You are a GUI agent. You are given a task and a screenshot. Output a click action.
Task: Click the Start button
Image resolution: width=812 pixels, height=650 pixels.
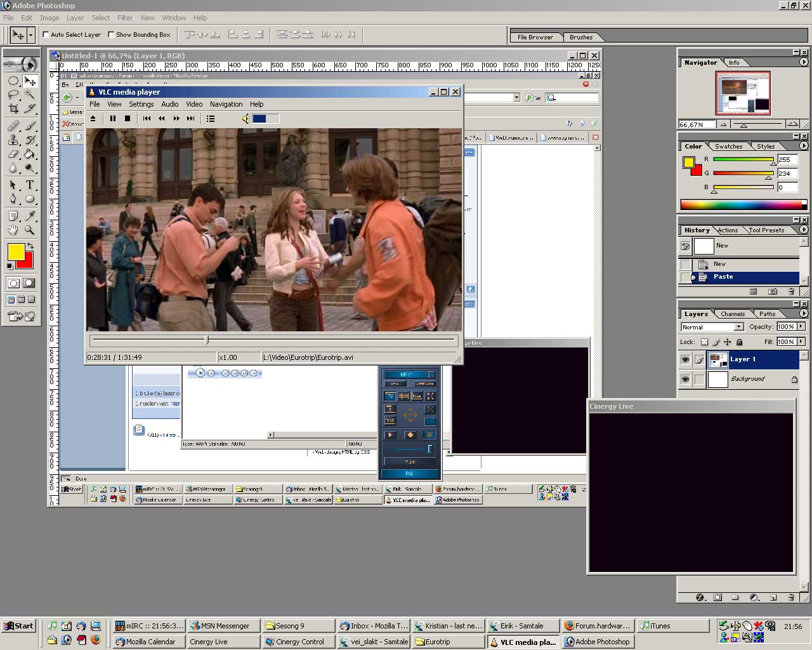pos(18,626)
